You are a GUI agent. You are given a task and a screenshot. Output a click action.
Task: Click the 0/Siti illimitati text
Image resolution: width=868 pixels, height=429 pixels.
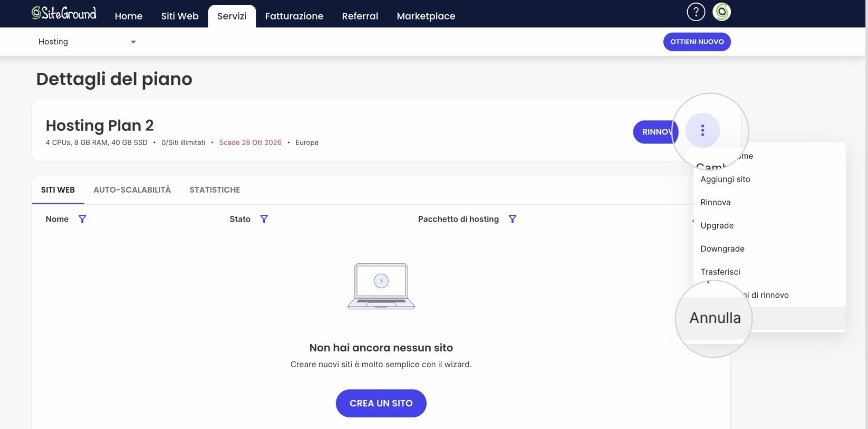pos(184,142)
